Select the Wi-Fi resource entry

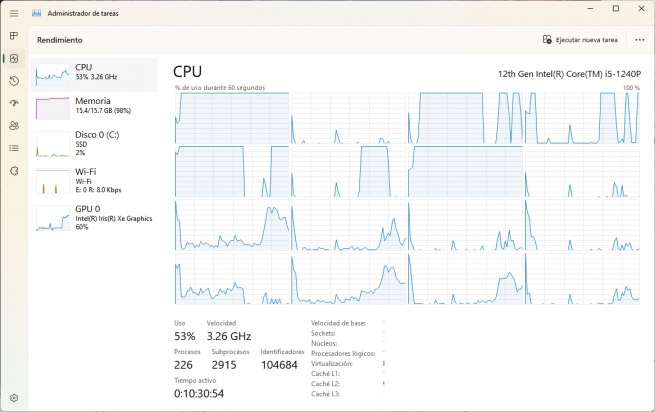coord(95,180)
